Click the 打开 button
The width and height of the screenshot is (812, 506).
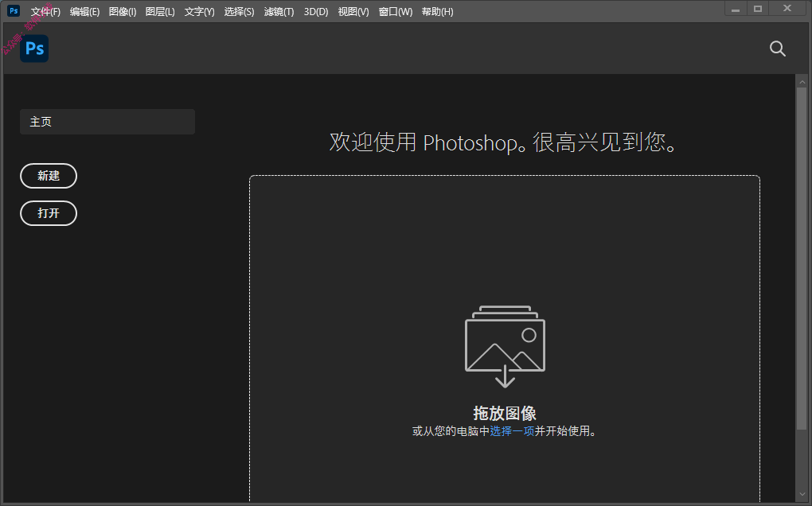(x=49, y=213)
